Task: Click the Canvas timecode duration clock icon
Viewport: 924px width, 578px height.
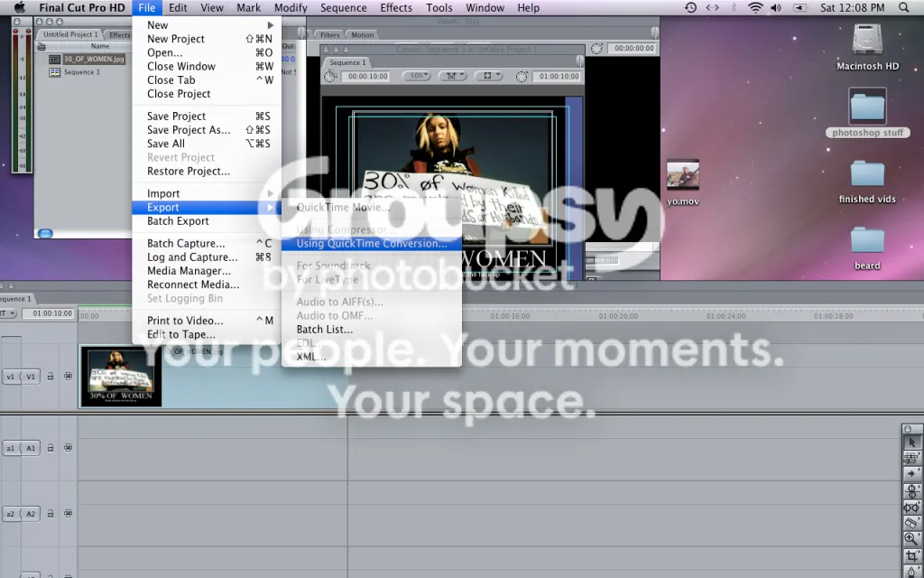Action: 330,76
